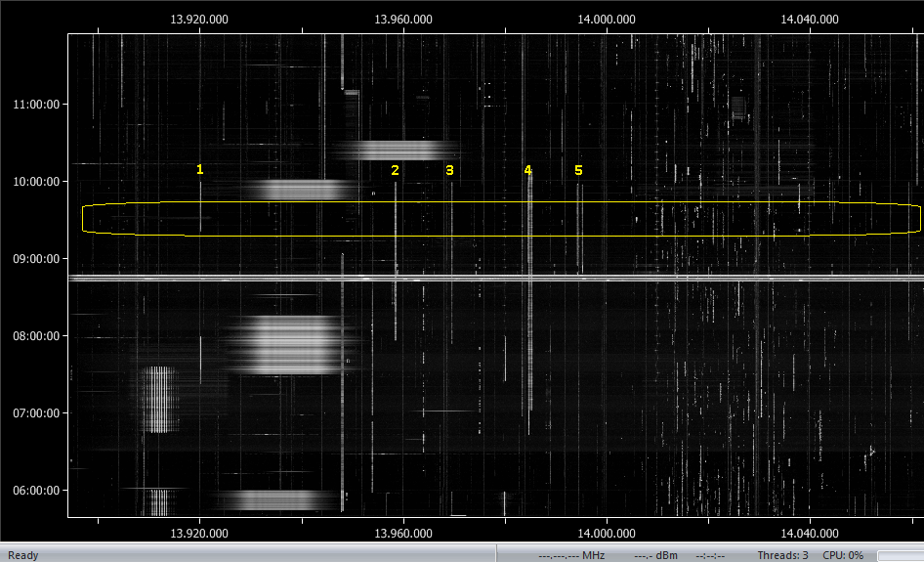Click the 07:00:00 time axis label
924x562 pixels.
(36, 413)
